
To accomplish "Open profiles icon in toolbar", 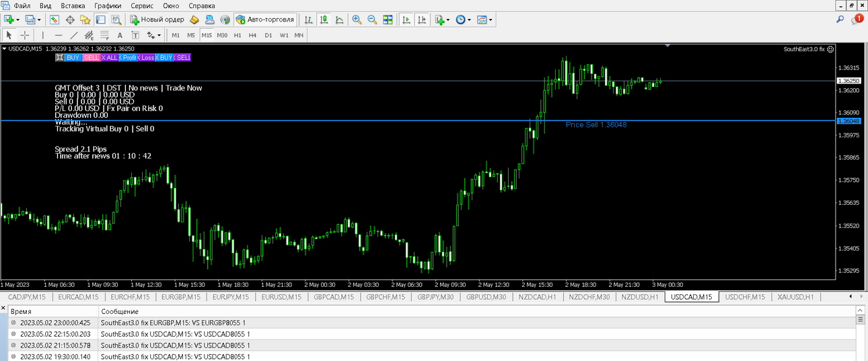I will click(30, 20).
